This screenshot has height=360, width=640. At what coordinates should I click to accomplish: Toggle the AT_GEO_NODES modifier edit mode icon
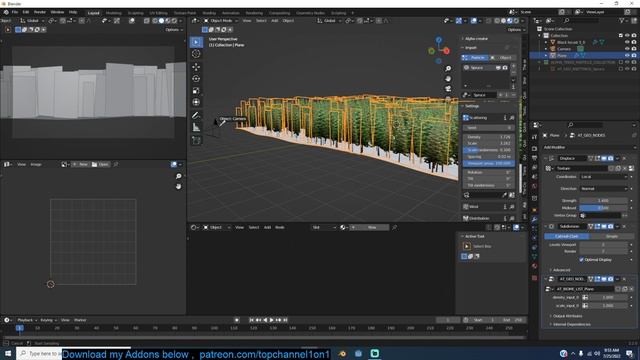pyautogui.click(x=598, y=279)
